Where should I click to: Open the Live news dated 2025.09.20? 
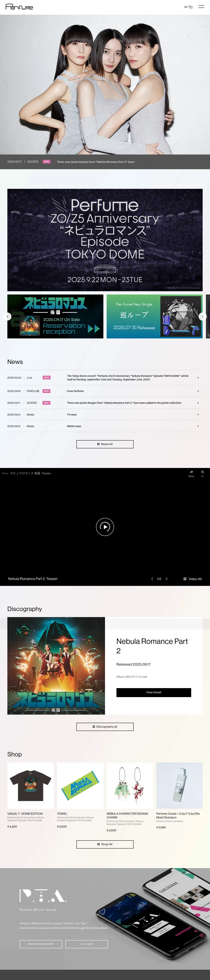pos(105,378)
